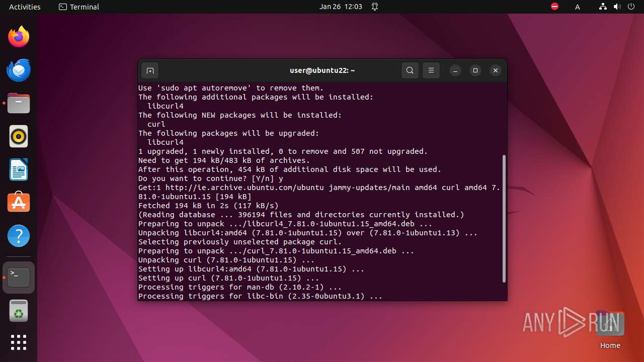Click '(Reading database ... 396194 files' line

tap(301, 215)
